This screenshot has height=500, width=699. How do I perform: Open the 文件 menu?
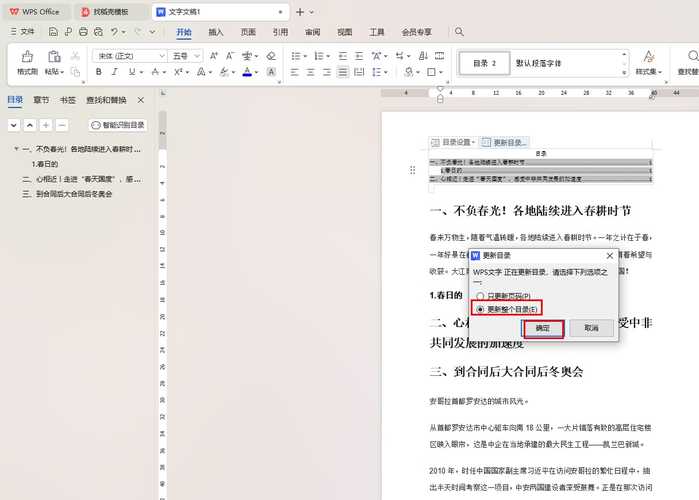(x=22, y=32)
